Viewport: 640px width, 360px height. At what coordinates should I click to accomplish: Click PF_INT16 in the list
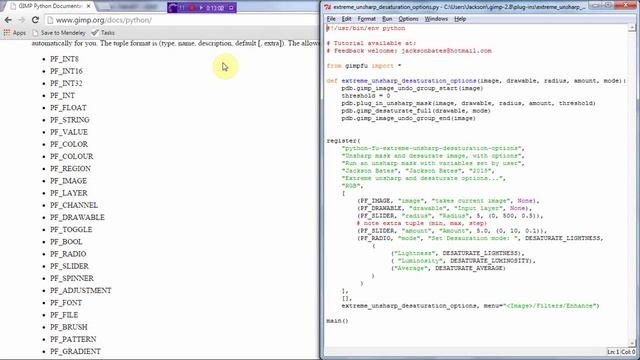click(66, 71)
